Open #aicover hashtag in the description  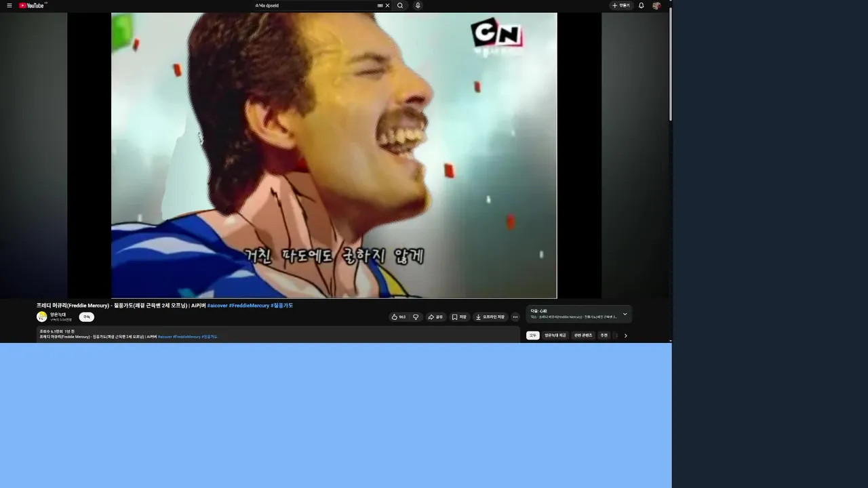click(164, 337)
